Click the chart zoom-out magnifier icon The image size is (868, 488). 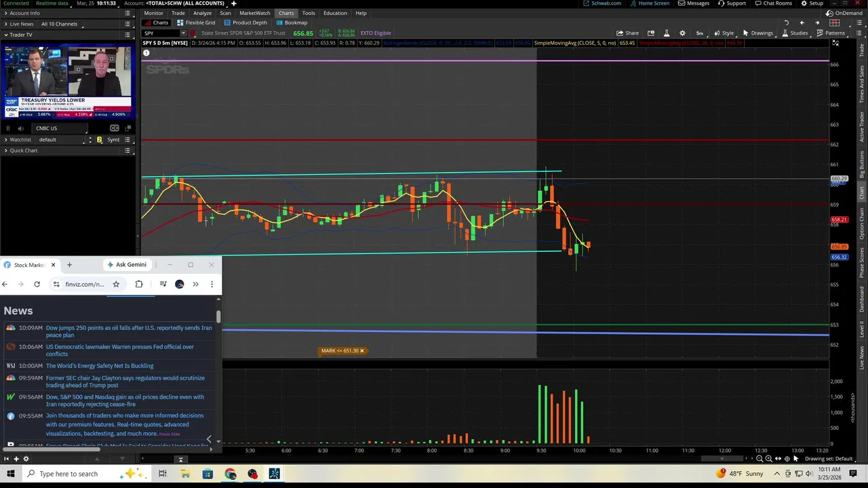759,459
